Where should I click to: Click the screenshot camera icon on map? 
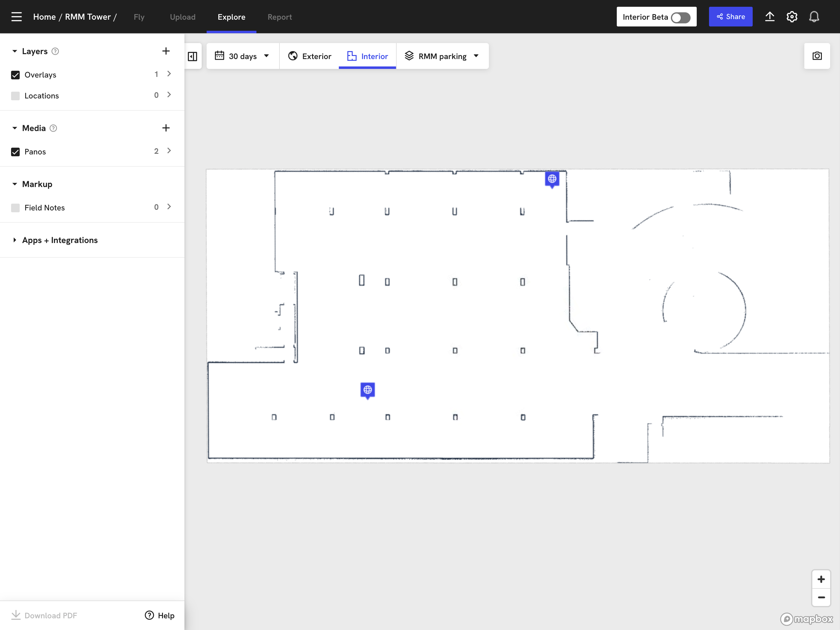coord(817,56)
